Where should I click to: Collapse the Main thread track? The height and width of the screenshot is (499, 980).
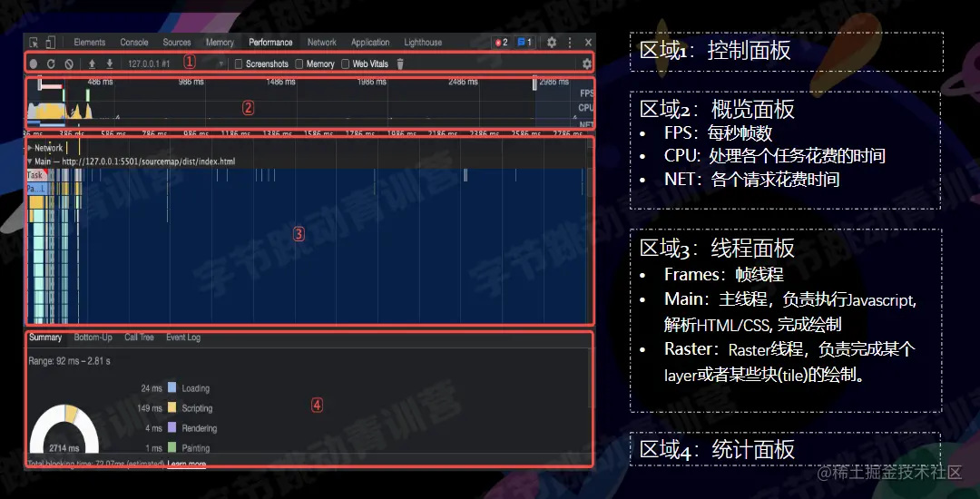(30, 161)
